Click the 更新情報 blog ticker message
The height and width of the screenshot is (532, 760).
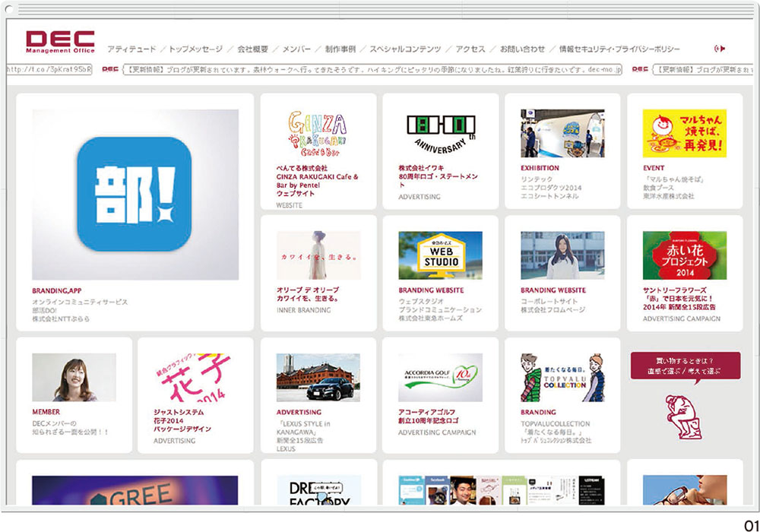372,69
